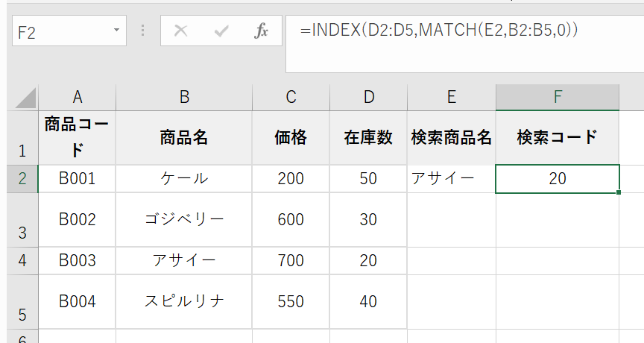Click the Enter checkmark formula icon
The image size is (644, 343).
pyautogui.click(x=221, y=31)
